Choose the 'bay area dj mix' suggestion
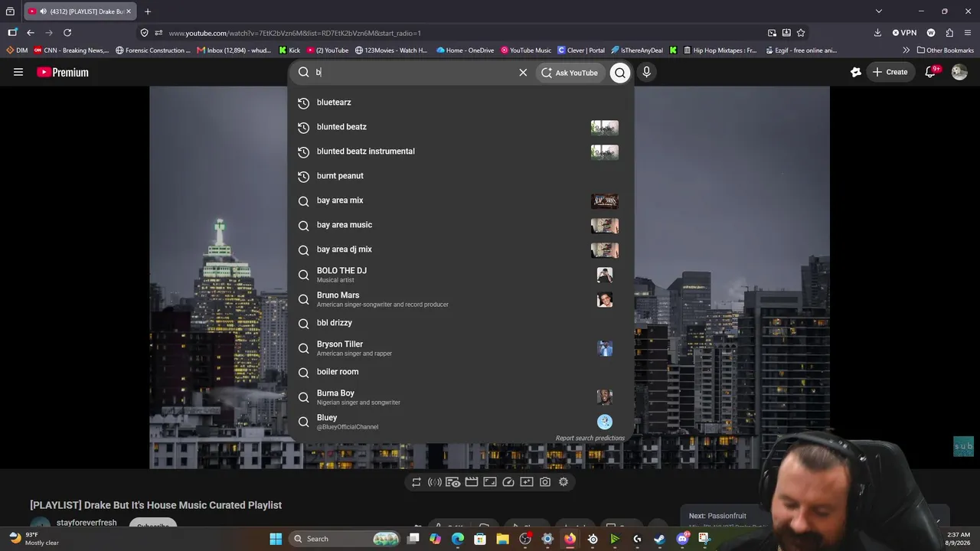This screenshot has height=551, width=980. click(460, 249)
